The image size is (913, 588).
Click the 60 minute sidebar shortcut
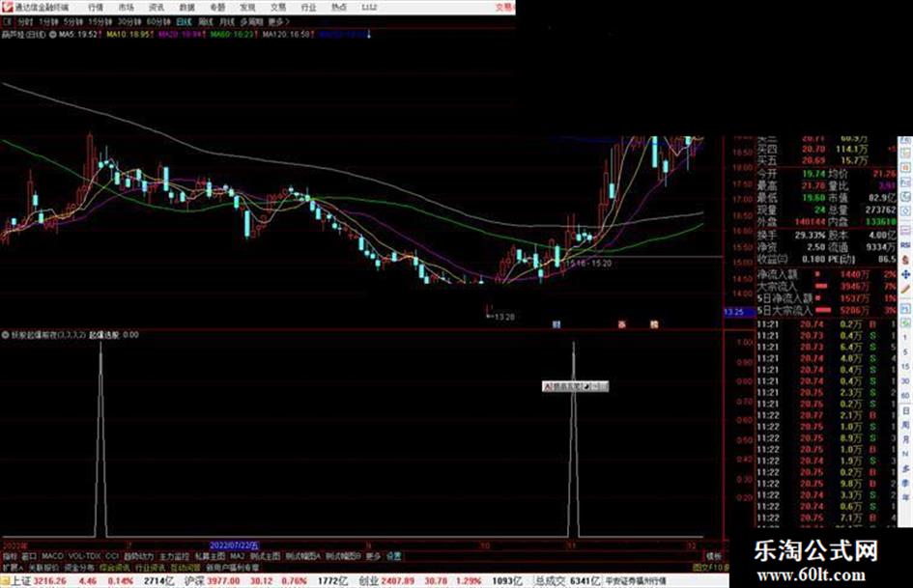pyautogui.click(x=905, y=396)
